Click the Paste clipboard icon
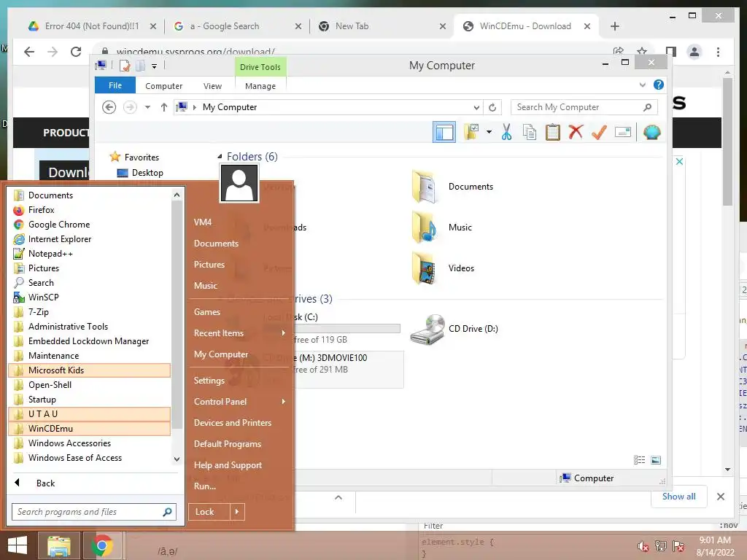 (553, 132)
